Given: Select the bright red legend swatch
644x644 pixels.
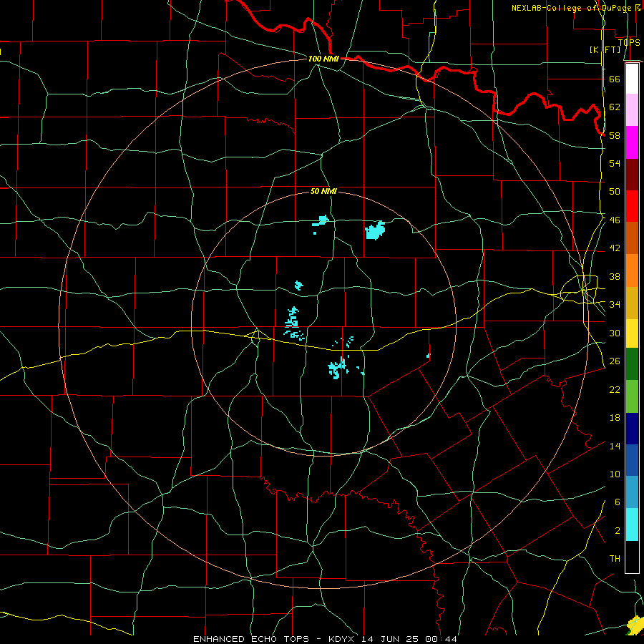Looking at the screenshot, I should [x=632, y=207].
